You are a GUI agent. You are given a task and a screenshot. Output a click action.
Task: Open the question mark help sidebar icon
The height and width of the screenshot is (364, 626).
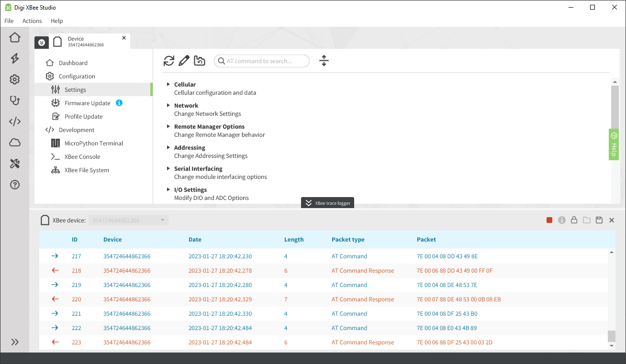[15, 185]
